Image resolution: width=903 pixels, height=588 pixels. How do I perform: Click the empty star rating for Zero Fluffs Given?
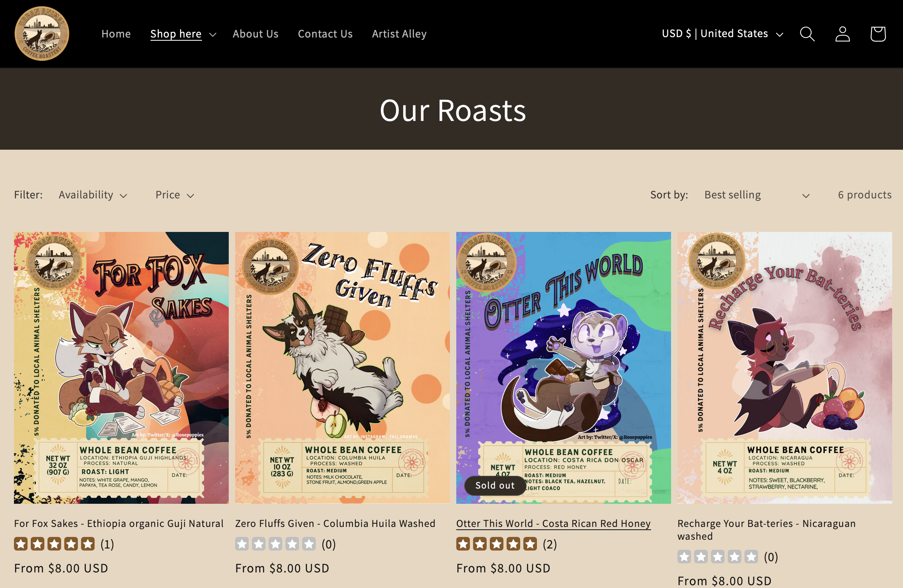pos(275,544)
